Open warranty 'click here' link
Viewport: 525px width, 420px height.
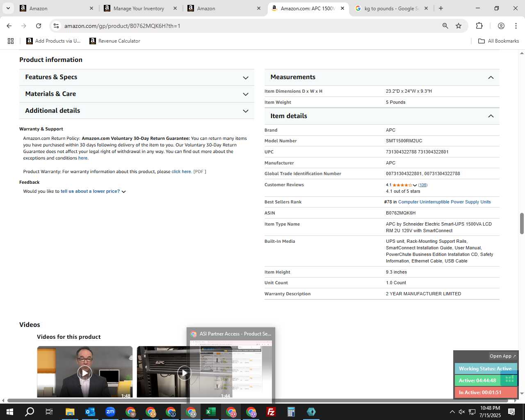[x=181, y=171]
